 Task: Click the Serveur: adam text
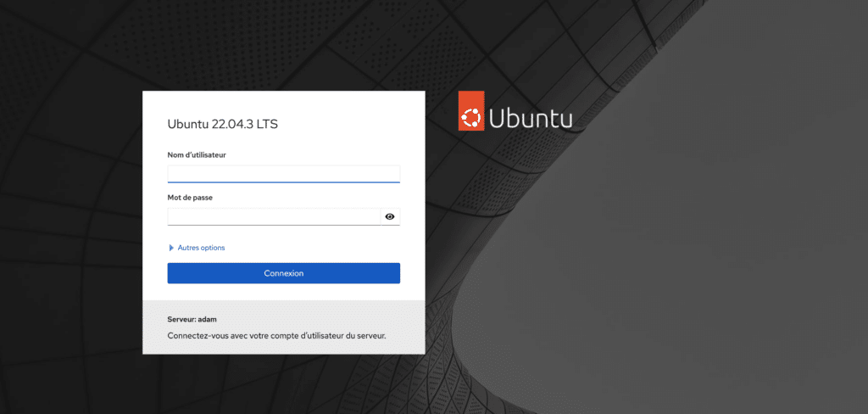(x=192, y=319)
